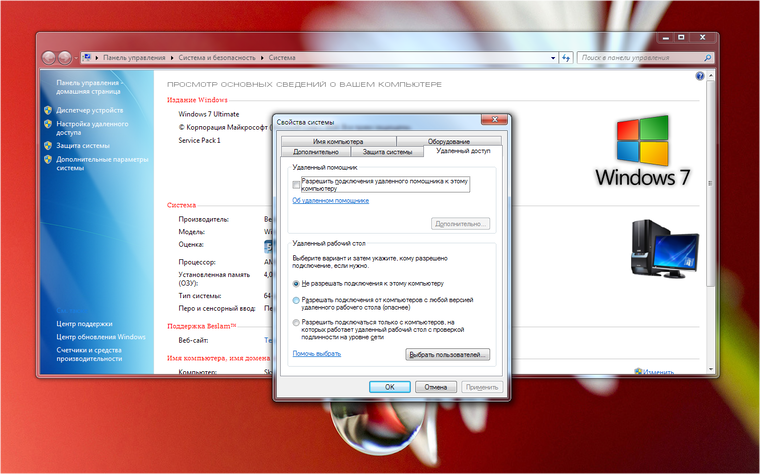The width and height of the screenshot is (760, 474).
Task: Click Процессор label in System section
Action: [x=197, y=262]
